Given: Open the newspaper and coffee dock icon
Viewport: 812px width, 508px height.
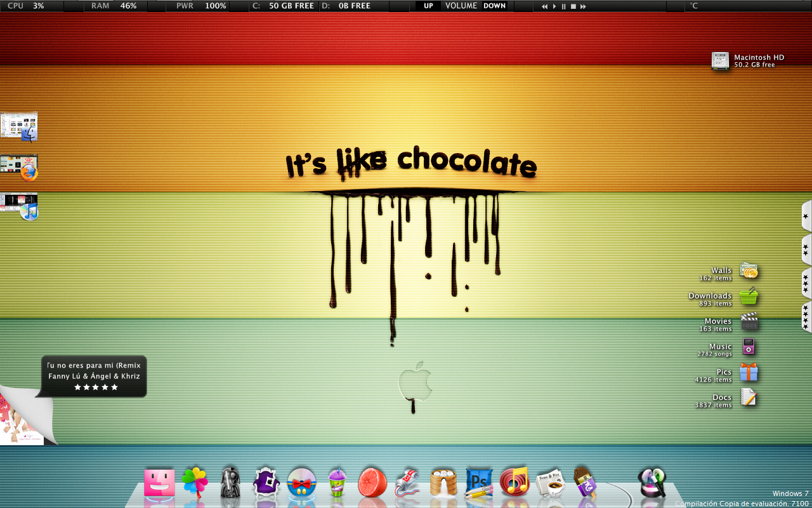Looking at the screenshot, I should (x=549, y=484).
